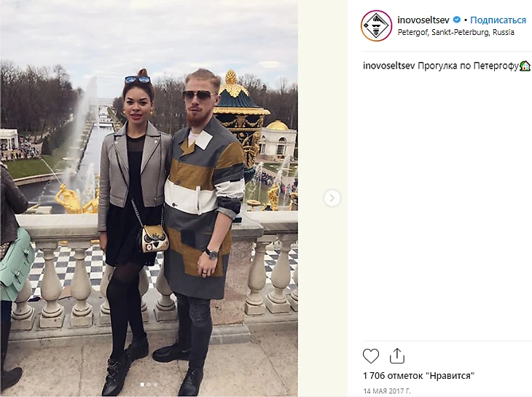Click the blue verified badge next to inovoseltsev
The width and height of the screenshot is (532, 397).
coord(457,20)
